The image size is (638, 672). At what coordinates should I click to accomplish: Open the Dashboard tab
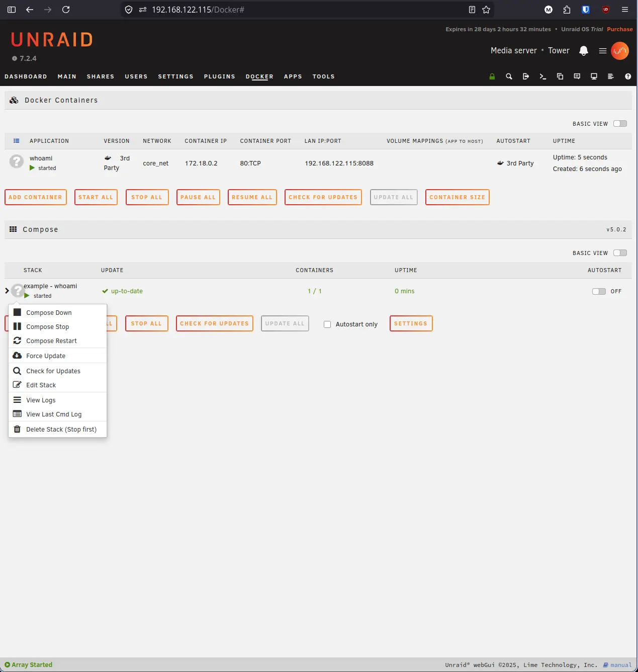coord(26,76)
